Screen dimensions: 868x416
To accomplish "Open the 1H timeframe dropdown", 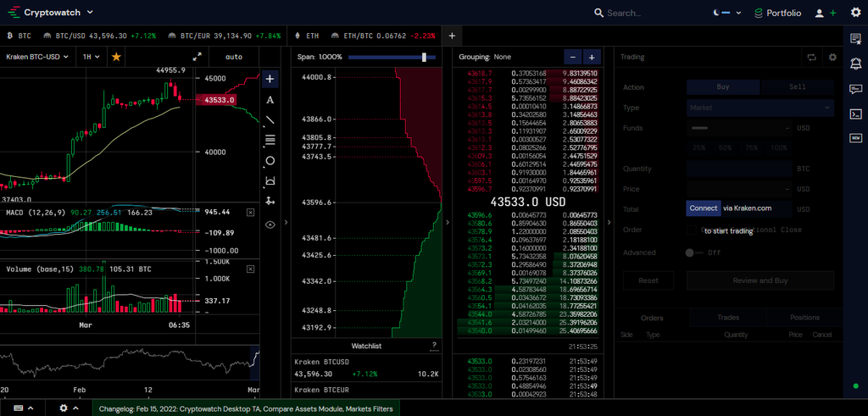I will point(92,57).
